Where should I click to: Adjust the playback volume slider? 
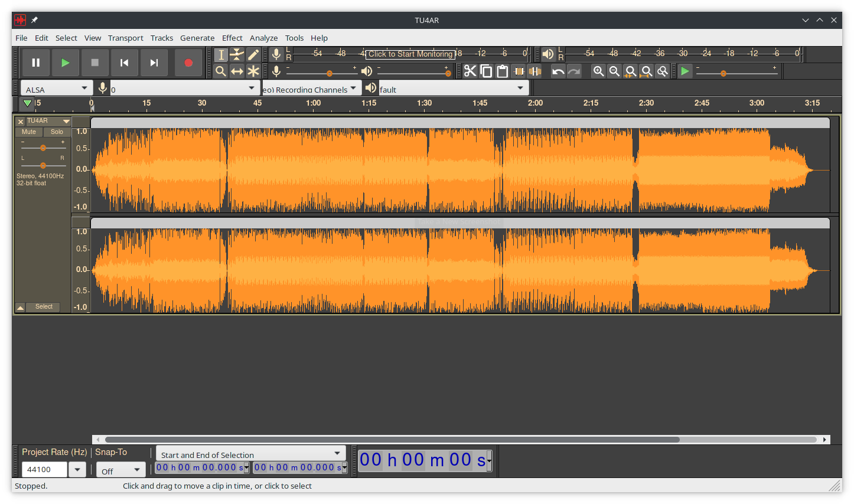pos(414,73)
